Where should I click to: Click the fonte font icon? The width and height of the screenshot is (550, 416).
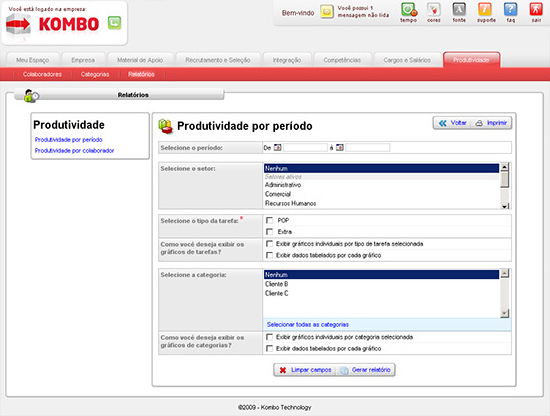coord(459,9)
